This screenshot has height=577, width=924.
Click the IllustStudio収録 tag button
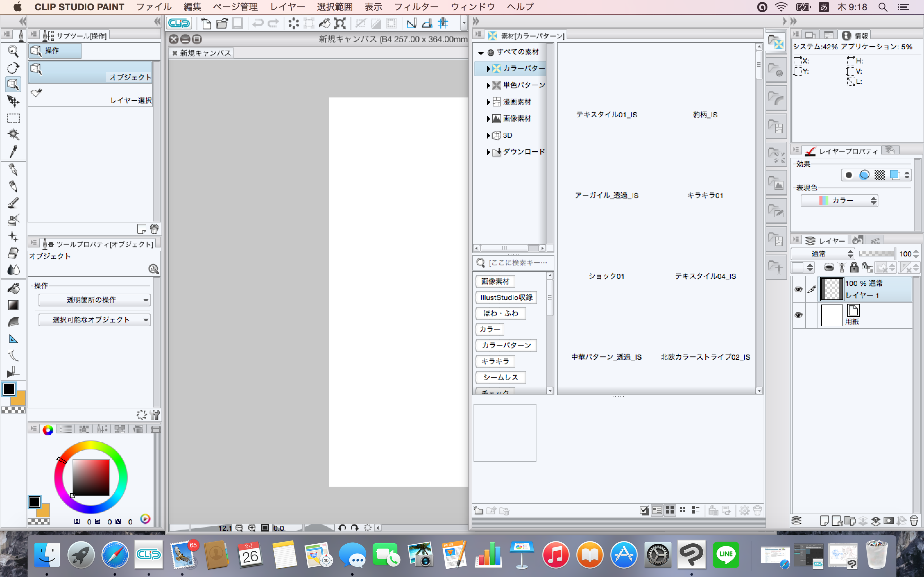coord(506,297)
